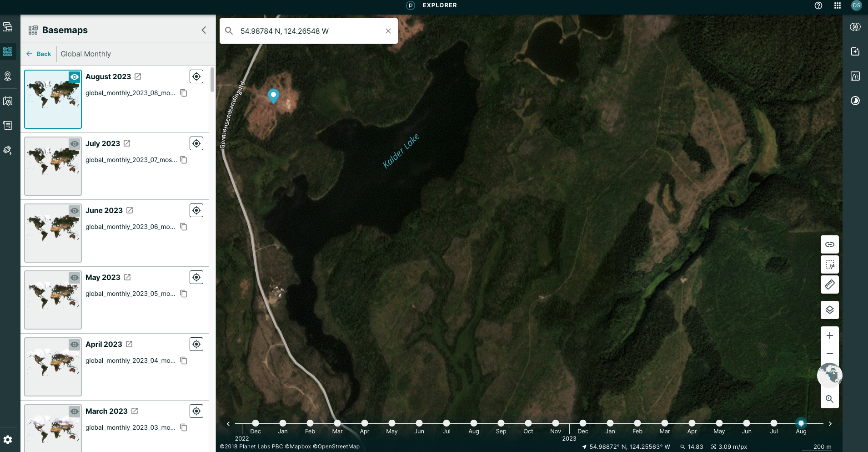
Task: Click the globe overview thumbnail
Action: 830,376
